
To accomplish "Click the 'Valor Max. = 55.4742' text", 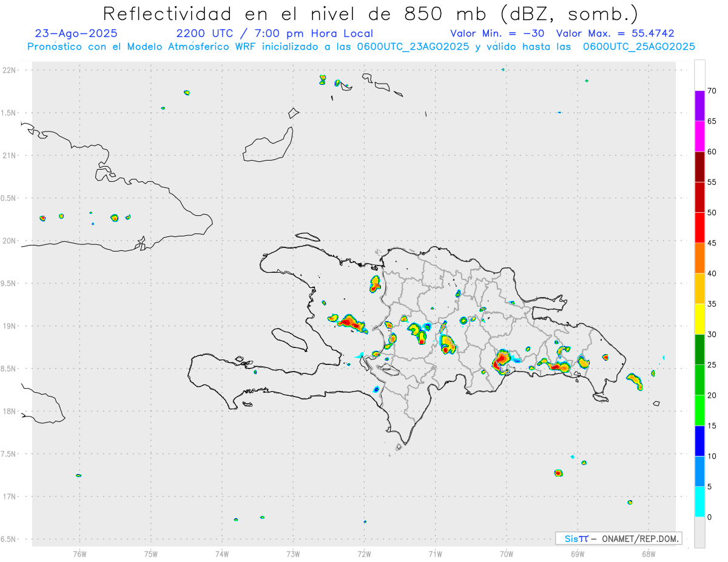I will click(615, 33).
